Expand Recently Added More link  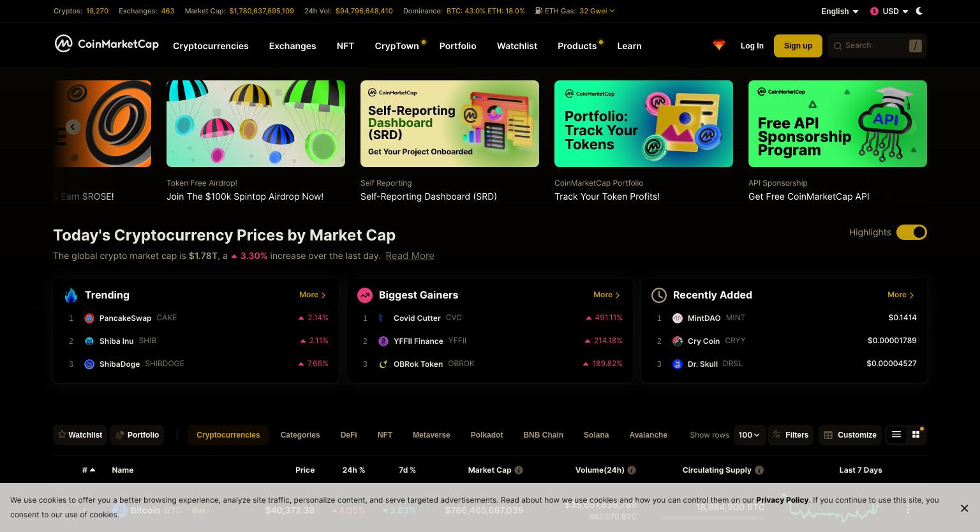click(x=901, y=295)
